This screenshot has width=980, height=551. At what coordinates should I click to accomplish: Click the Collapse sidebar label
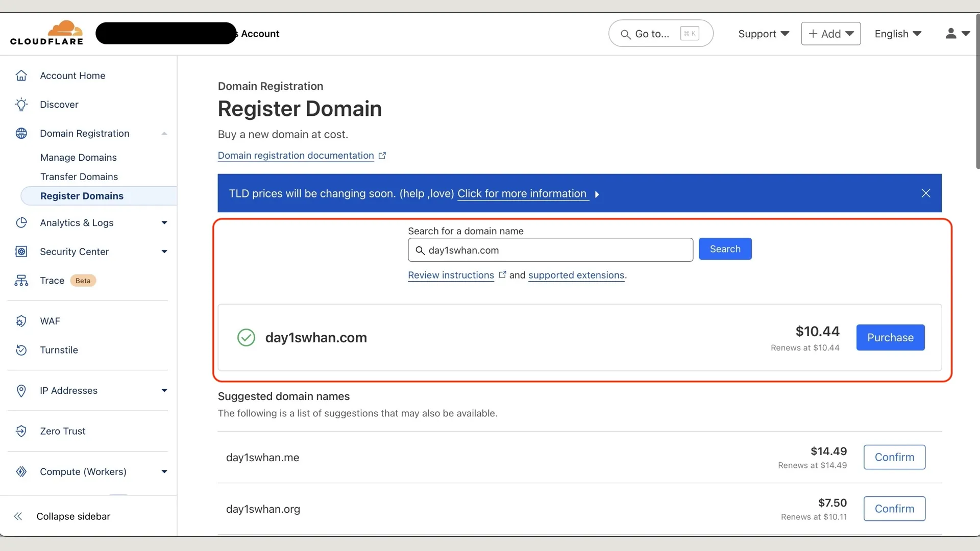tap(73, 516)
